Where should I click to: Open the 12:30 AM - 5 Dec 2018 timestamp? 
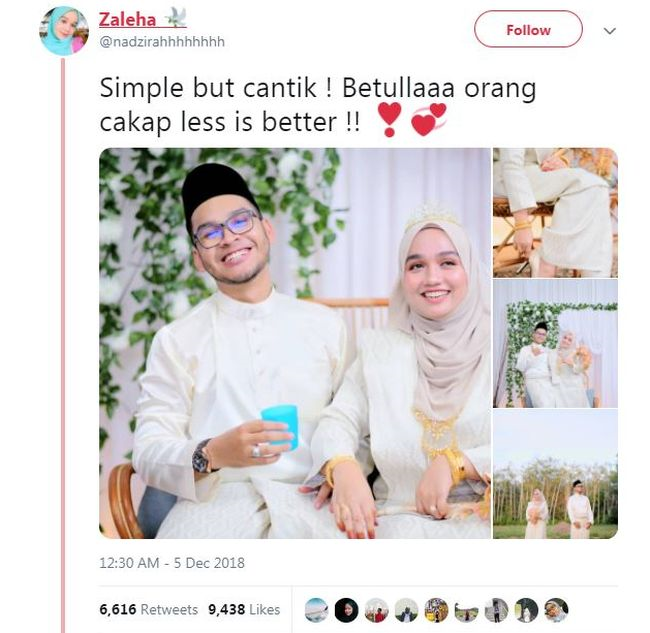click(172, 563)
